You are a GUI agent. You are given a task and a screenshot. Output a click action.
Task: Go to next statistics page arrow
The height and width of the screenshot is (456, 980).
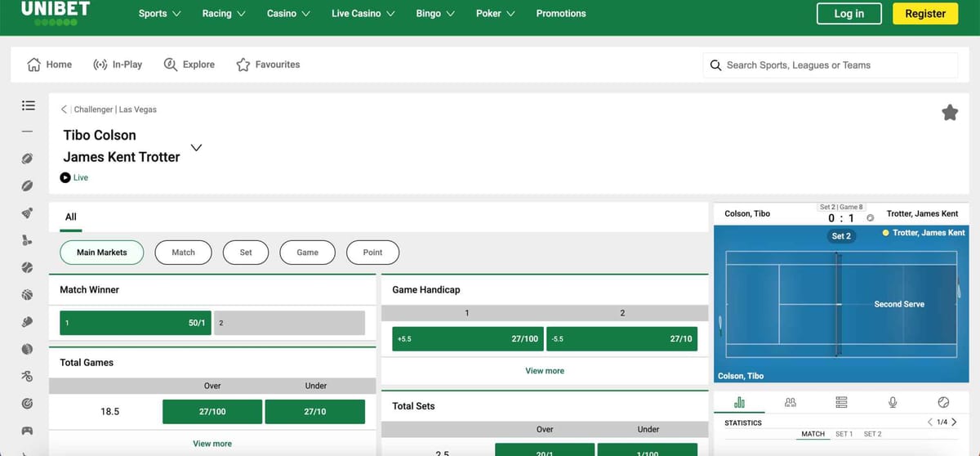[954, 422]
